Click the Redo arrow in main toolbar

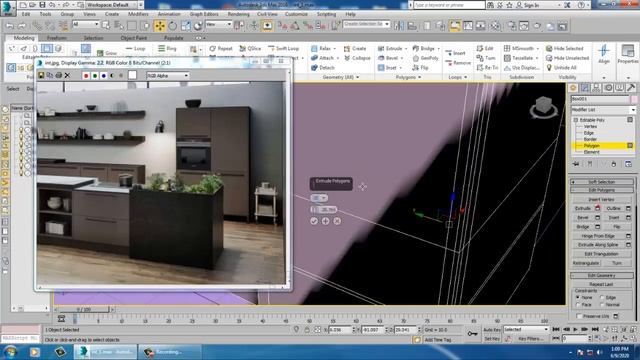(x=22, y=26)
